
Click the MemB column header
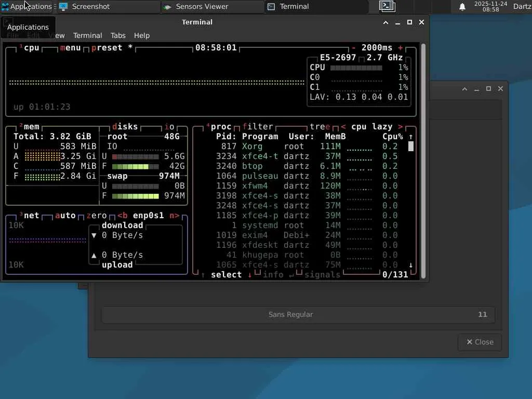pos(335,137)
